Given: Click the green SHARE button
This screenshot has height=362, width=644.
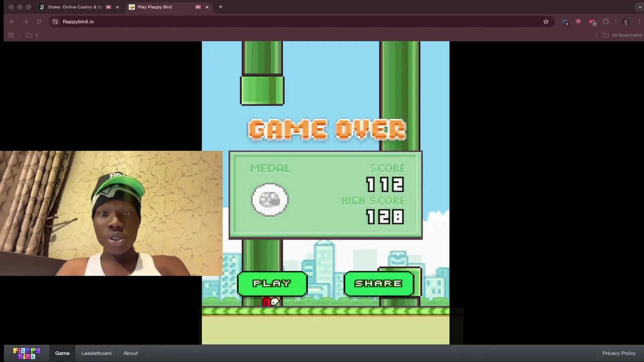Looking at the screenshot, I should tap(378, 284).
